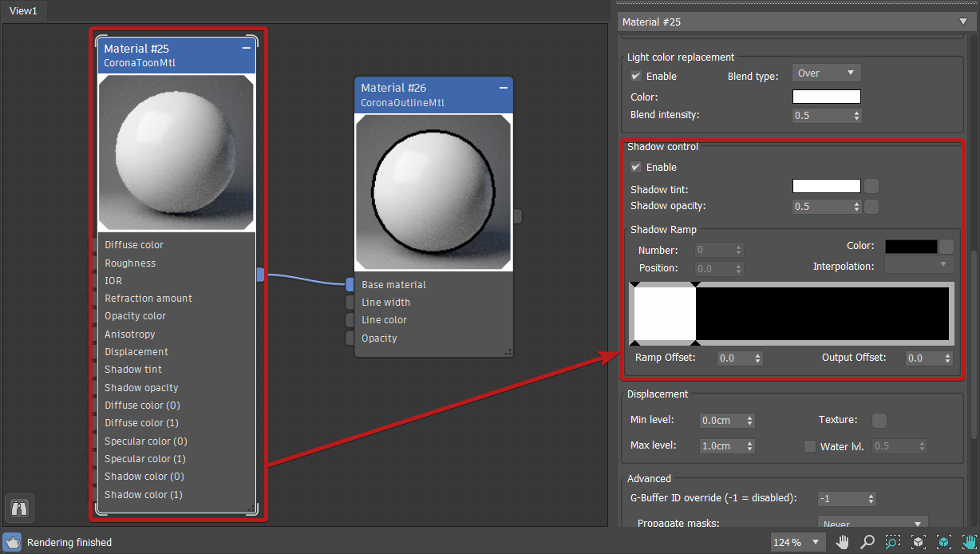Click the white section of shadow ramp
980x554 pixels.
[665, 315]
